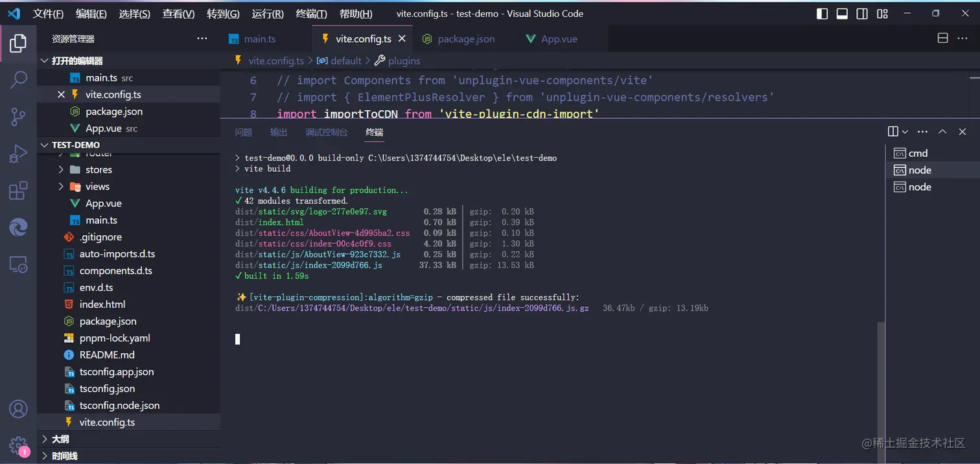The image size is (980, 464).
Task: Select the second node terminal instance
Action: tap(932, 187)
